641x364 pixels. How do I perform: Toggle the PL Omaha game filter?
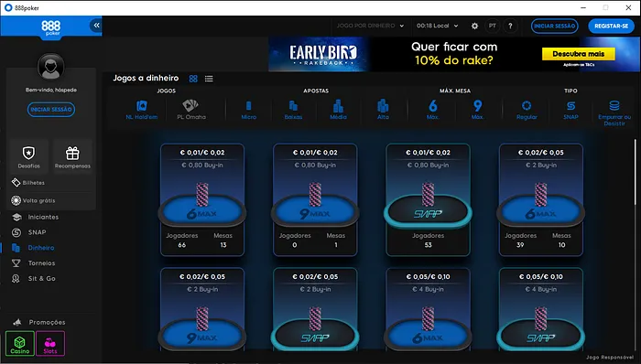pos(191,110)
